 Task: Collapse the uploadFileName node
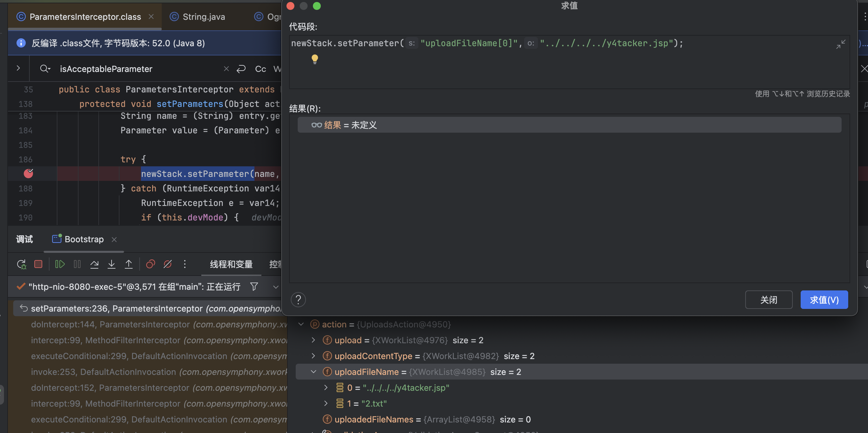[314, 372]
